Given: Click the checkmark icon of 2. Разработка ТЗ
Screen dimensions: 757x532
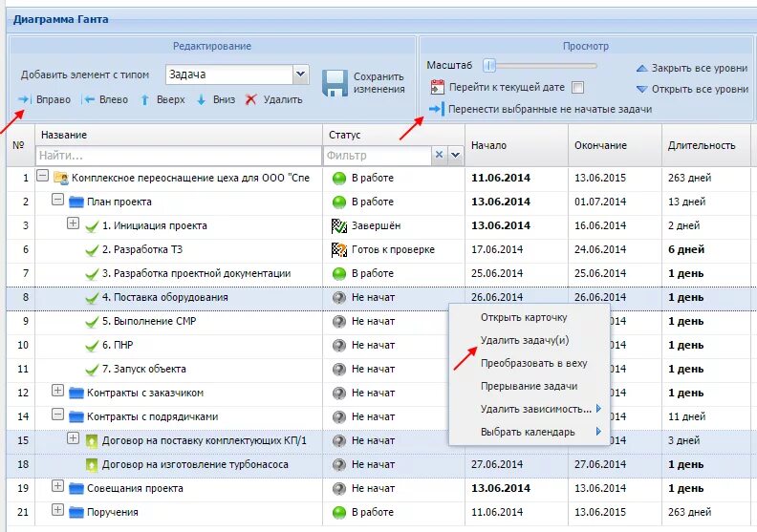Looking at the screenshot, I should point(92,250).
